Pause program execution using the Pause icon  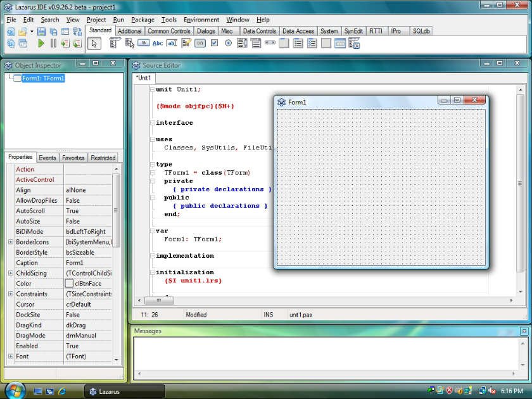tap(53, 43)
